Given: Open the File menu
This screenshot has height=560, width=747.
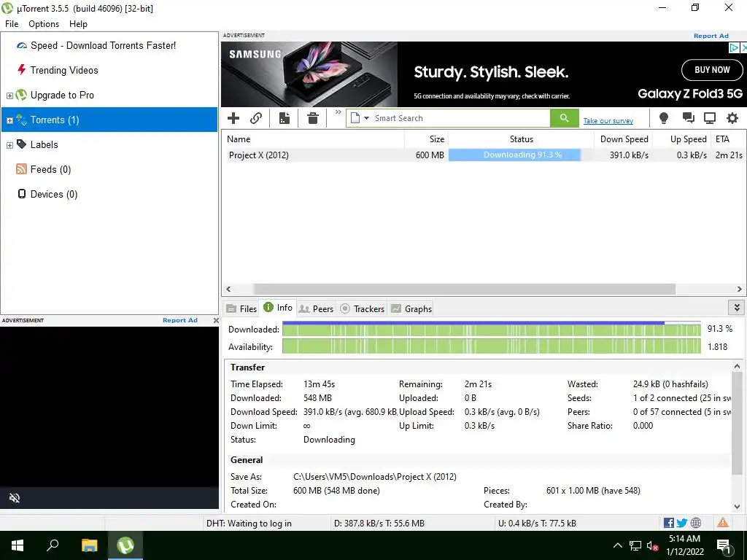Looking at the screenshot, I should tap(12, 24).
